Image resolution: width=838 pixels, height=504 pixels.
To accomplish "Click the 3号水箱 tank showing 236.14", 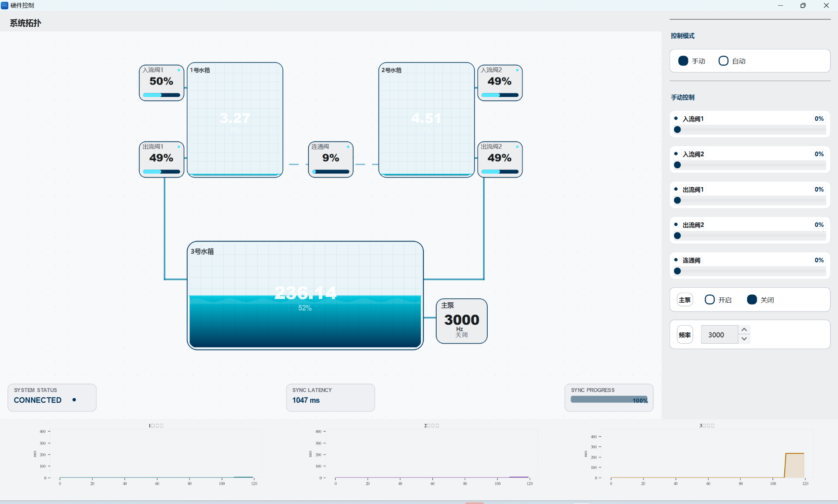I will [305, 295].
